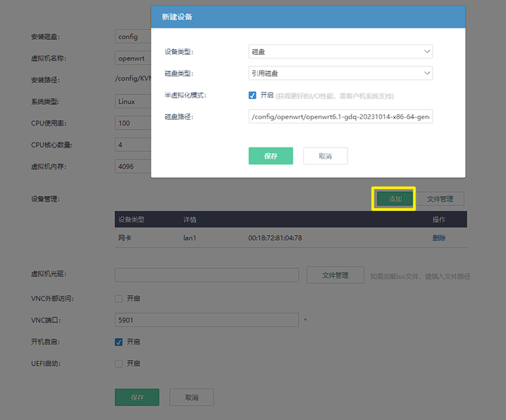
Task: Click the 网卡 device type cell
Action: pyautogui.click(x=125, y=238)
